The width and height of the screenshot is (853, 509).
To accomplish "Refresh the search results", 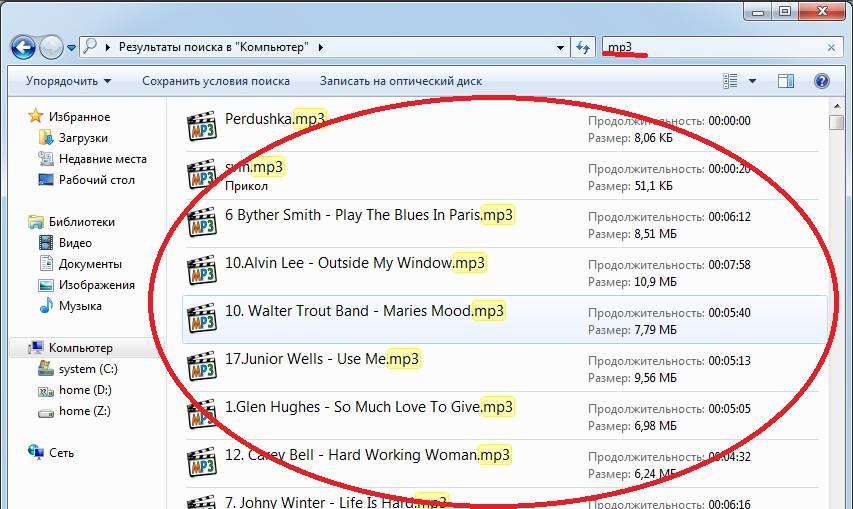I will [583, 48].
